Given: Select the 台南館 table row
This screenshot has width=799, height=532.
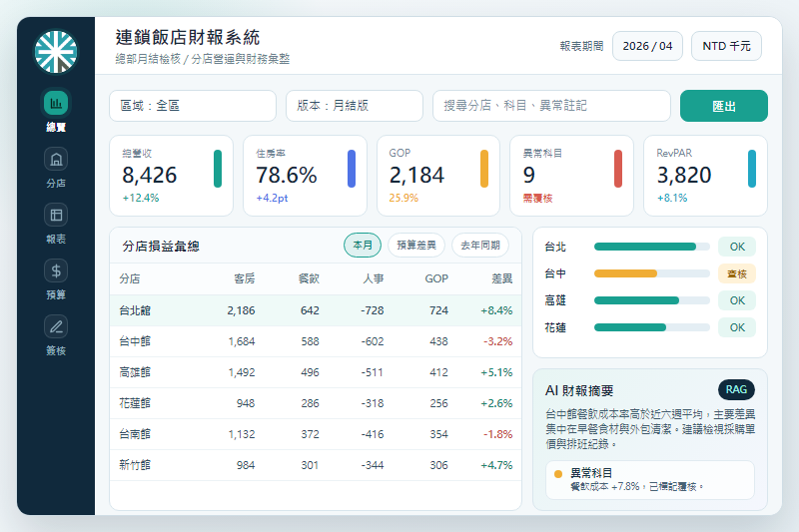Looking at the screenshot, I should (x=316, y=434).
